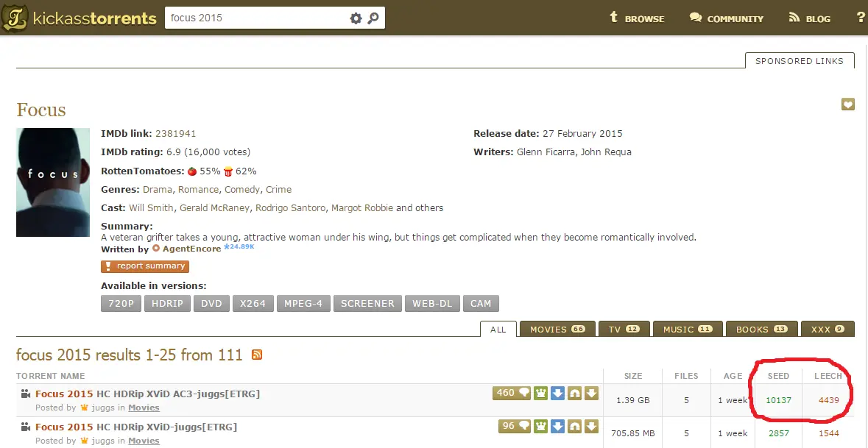Add Focus to favorites heart icon
Screen dimensions: 868x448
(x=847, y=104)
